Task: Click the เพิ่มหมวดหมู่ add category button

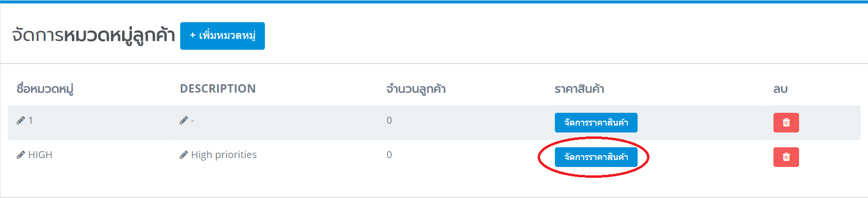Action: 222,36
